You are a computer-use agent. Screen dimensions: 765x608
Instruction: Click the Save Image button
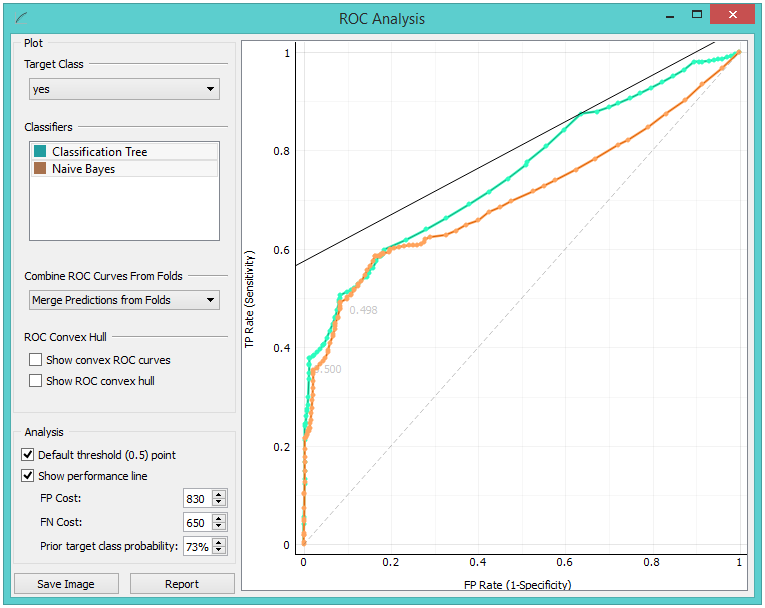(66, 584)
